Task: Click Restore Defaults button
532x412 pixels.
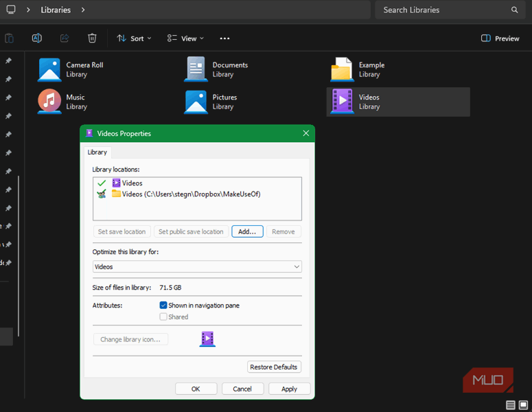Action: tap(274, 367)
